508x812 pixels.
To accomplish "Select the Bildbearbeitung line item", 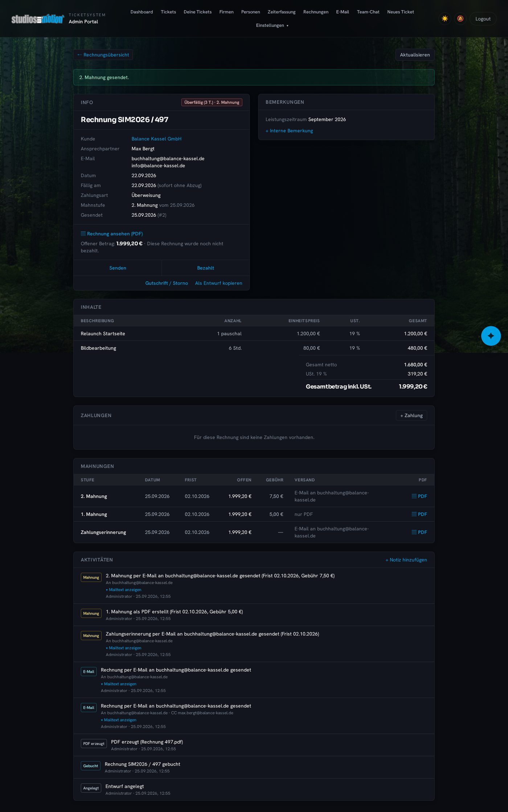I will pyautogui.click(x=254, y=348).
